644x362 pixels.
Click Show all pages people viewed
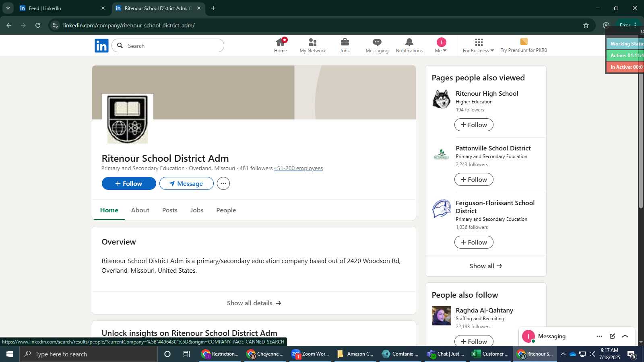486,266
